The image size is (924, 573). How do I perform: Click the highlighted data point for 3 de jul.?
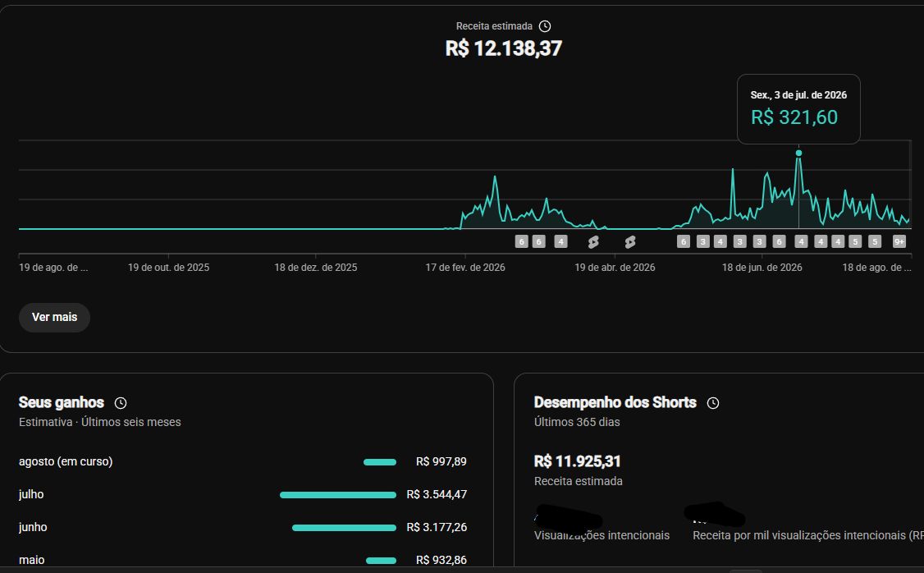tap(798, 154)
